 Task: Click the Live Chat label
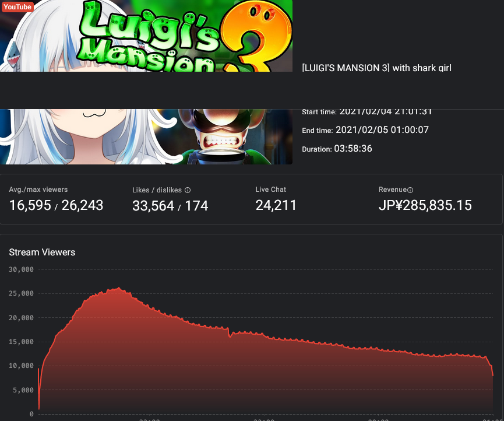tap(270, 190)
